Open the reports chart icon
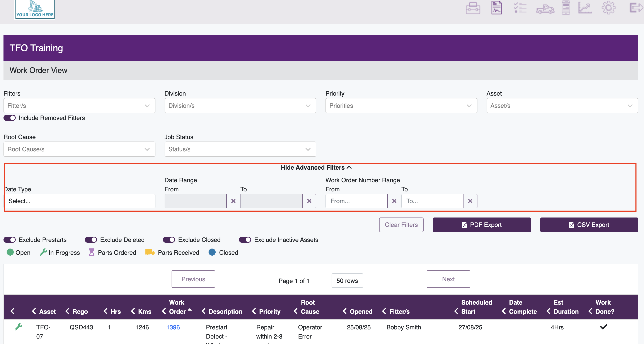This screenshot has width=644, height=344. coord(585,8)
